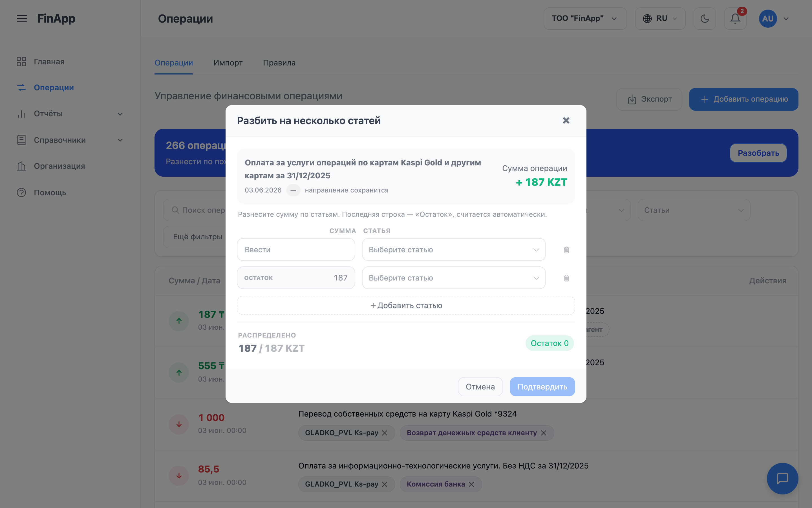
Task: Open Главная dashboard icon in sidebar
Action: tap(21, 62)
